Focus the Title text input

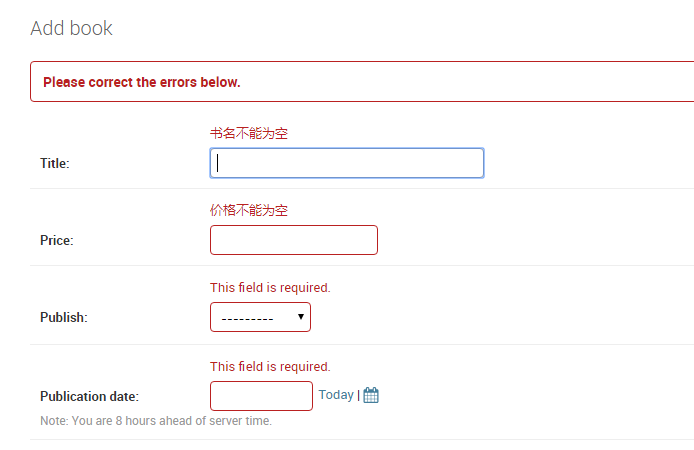347,163
